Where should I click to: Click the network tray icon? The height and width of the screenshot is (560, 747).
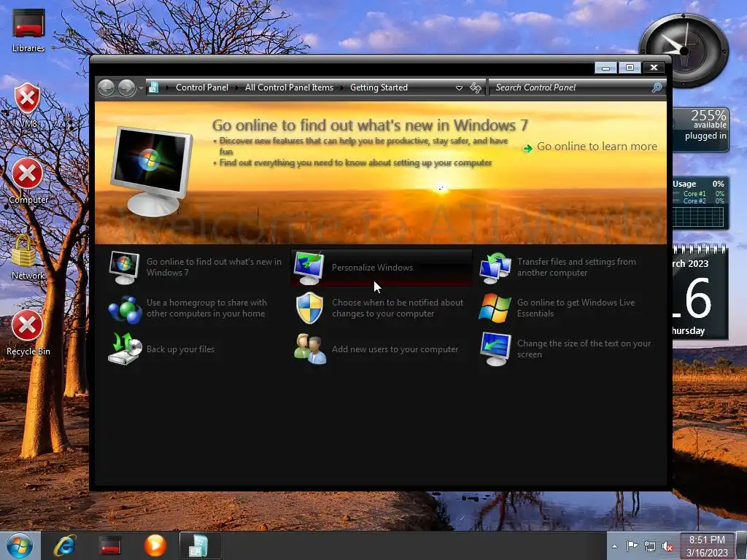[x=650, y=546]
